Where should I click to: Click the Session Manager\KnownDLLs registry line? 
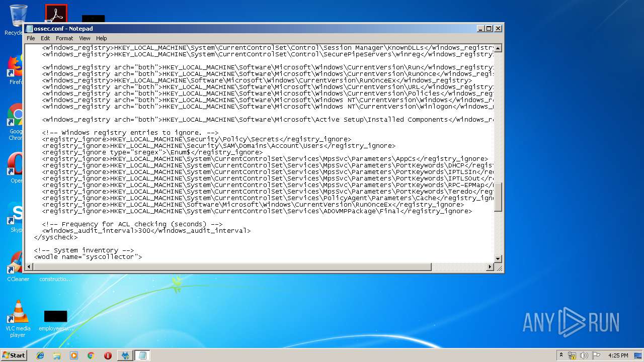click(x=268, y=48)
